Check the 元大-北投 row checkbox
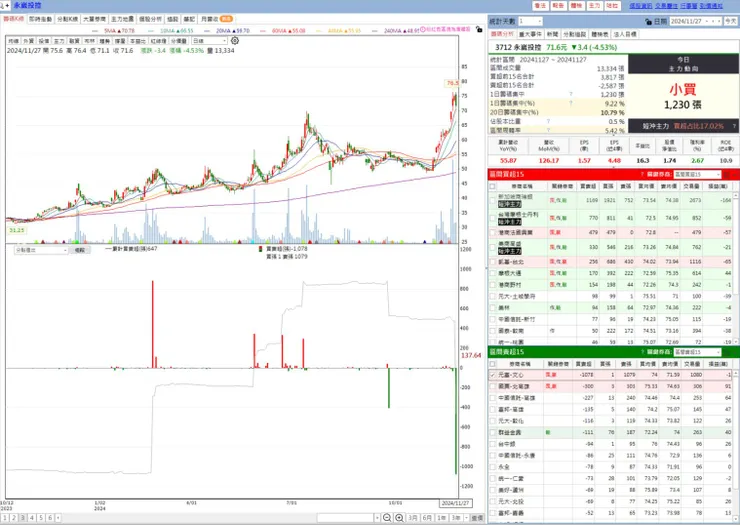Viewport: 740px width, 525px height. 493,501
